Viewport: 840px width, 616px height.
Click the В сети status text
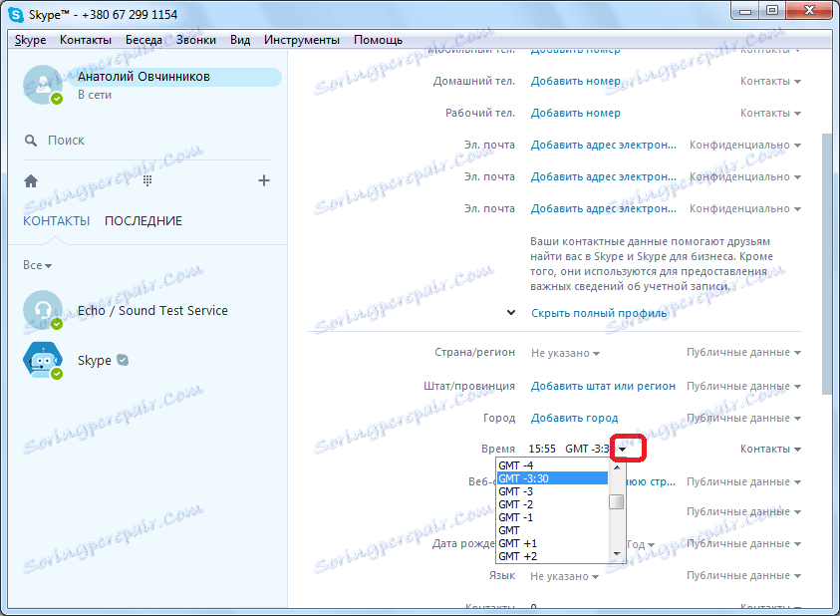point(95,95)
